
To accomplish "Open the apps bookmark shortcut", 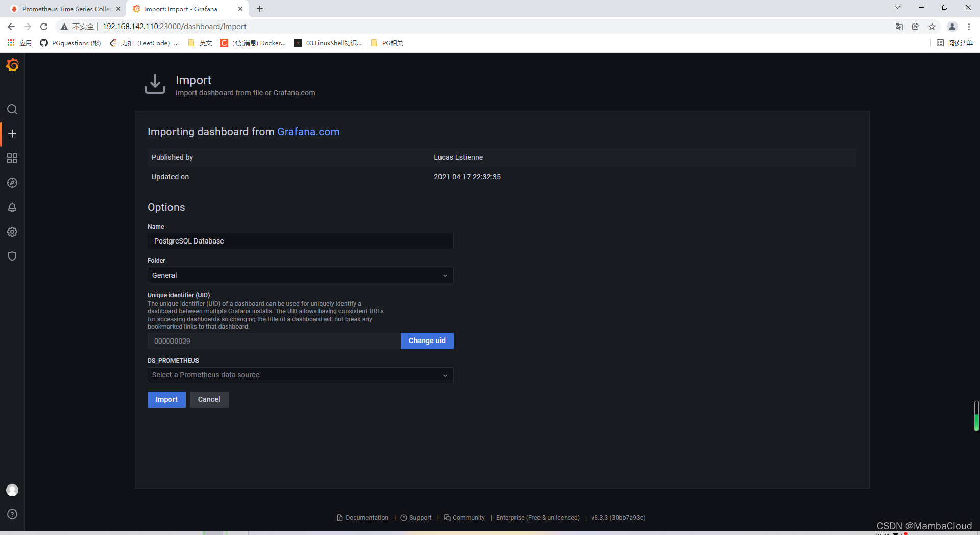I will point(19,43).
